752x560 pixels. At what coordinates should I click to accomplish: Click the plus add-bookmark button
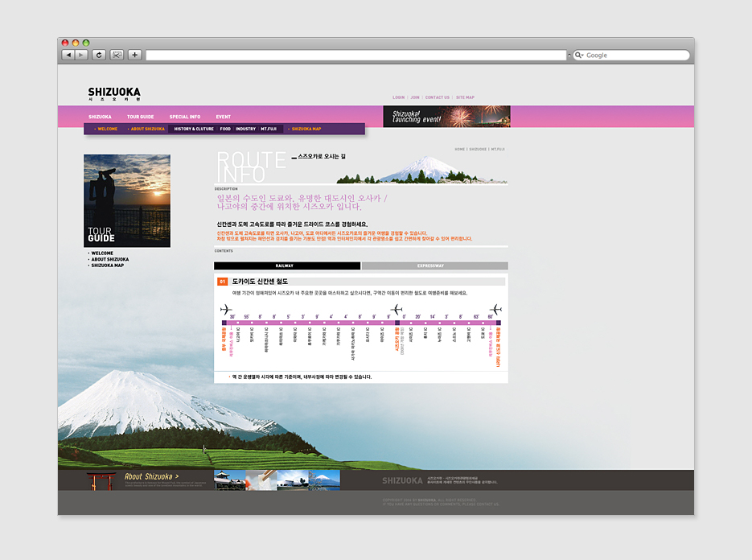click(x=135, y=56)
